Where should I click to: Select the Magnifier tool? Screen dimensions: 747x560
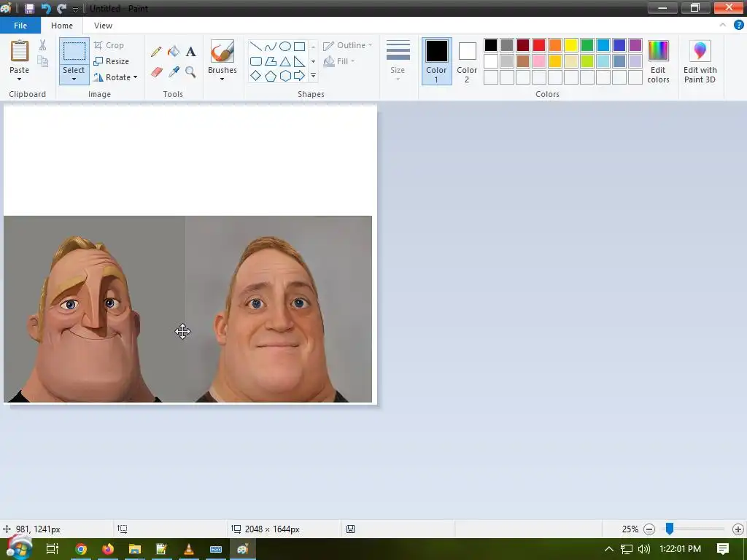190,72
